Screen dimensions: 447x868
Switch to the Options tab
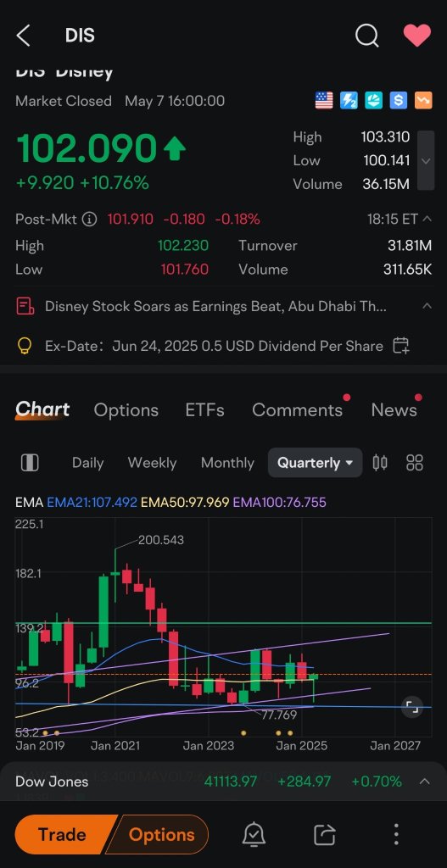point(126,410)
